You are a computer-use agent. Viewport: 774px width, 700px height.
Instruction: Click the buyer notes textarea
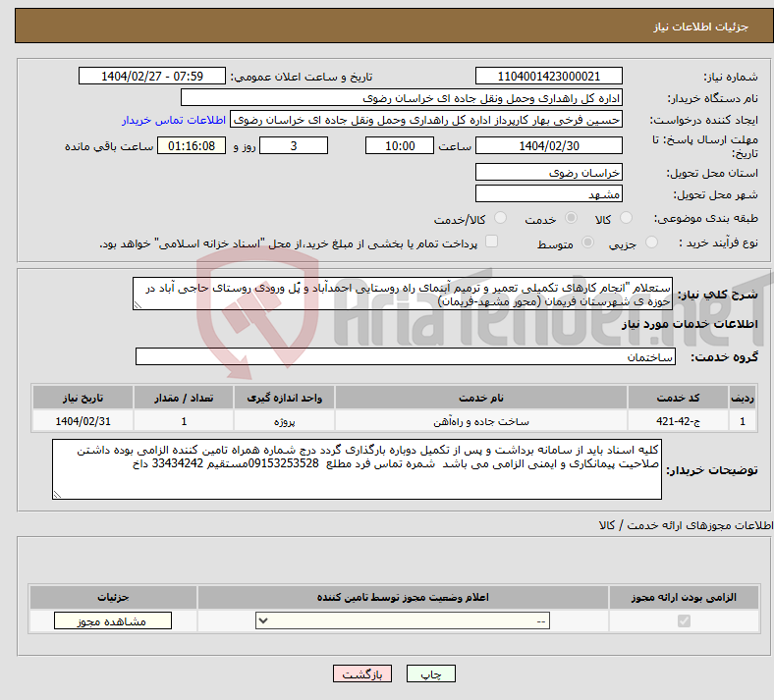click(x=357, y=469)
